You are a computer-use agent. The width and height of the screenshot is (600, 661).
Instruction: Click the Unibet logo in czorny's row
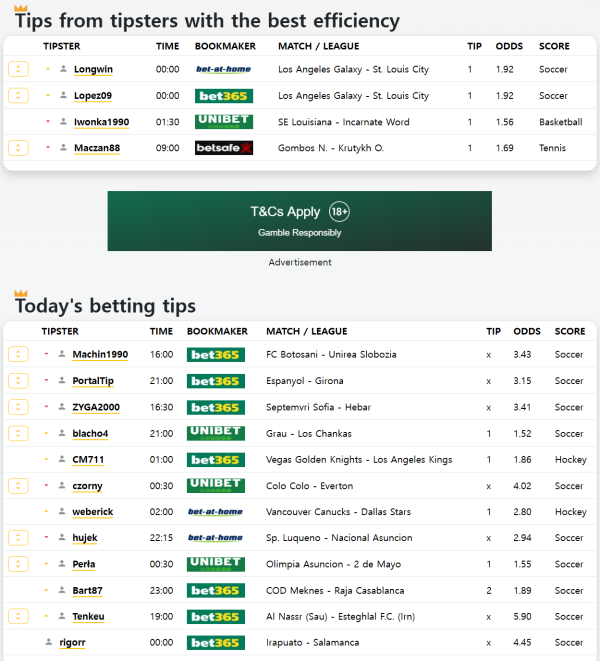click(x=215, y=485)
